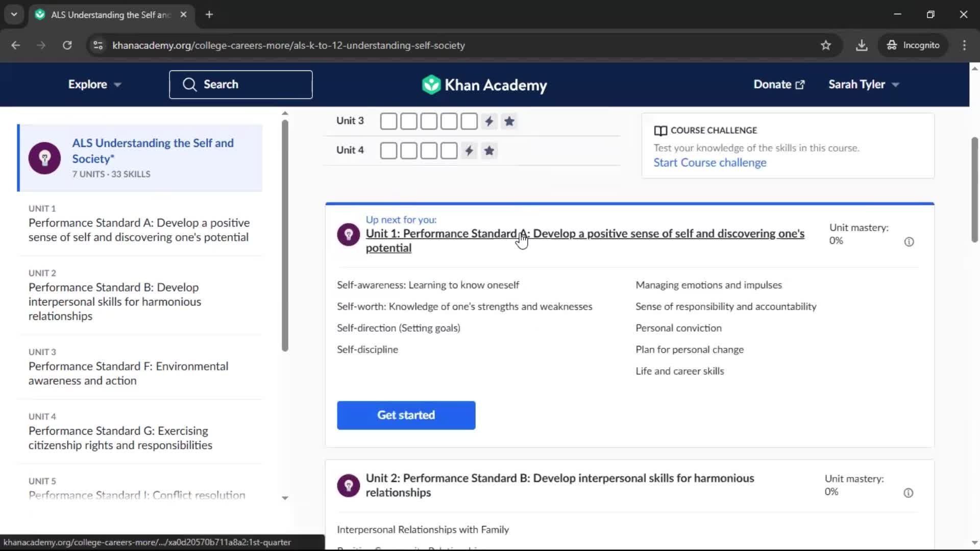Screen dimensions: 980x551
Task: Open the browser downloads icon
Action: (x=862, y=45)
